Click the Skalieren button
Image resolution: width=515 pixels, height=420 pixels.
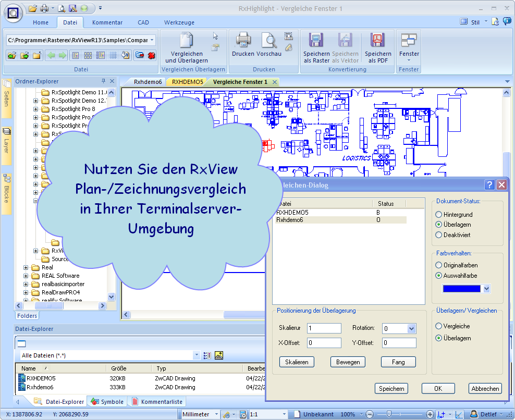(x=297, y=362)
